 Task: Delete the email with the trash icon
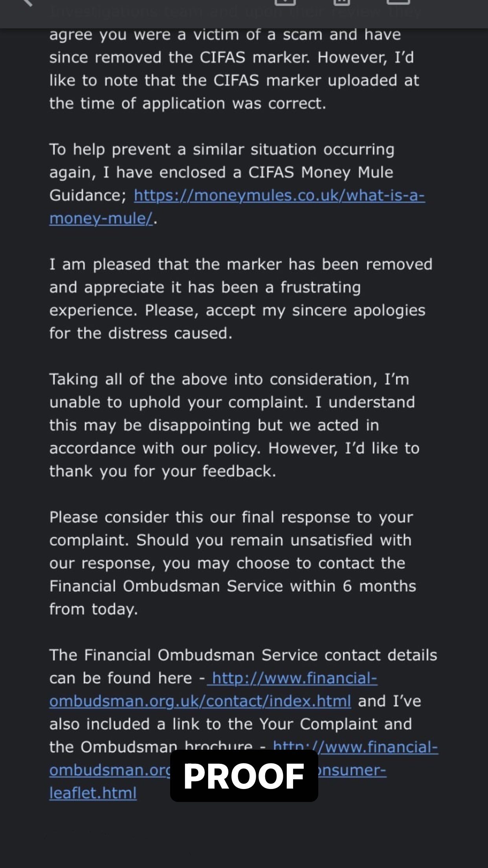tap(341, 2)
